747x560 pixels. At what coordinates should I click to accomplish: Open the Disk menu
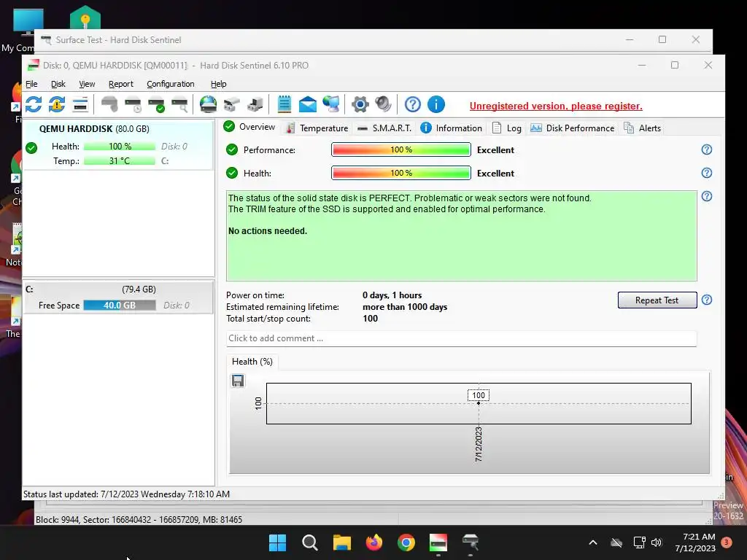pos(58,84)
